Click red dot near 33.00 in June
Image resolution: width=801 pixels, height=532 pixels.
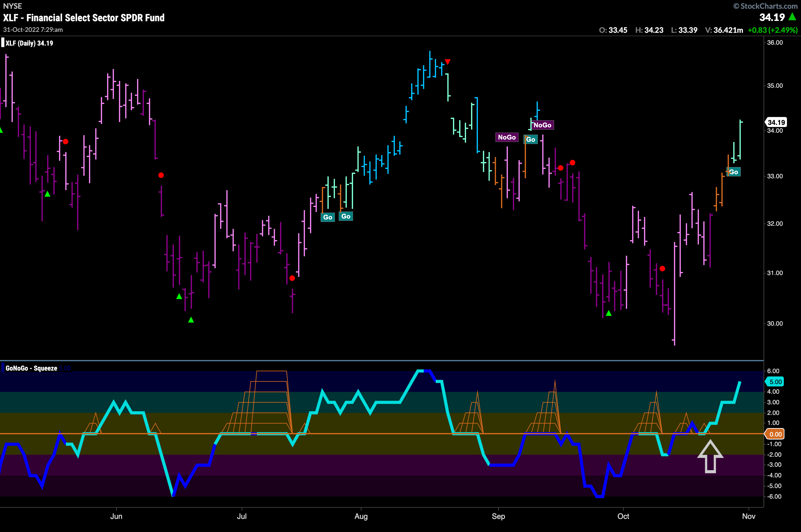click(x=161, y=175)
